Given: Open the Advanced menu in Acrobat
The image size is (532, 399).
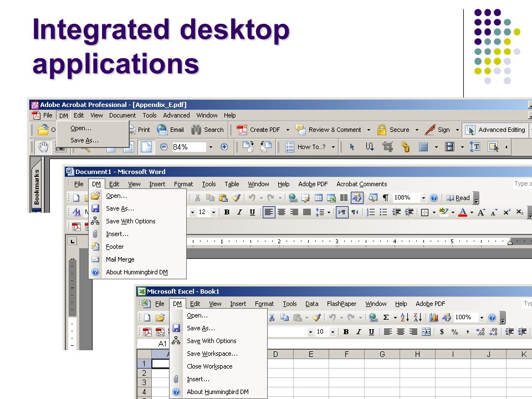Looking at the screenshot, I should 176,115.
